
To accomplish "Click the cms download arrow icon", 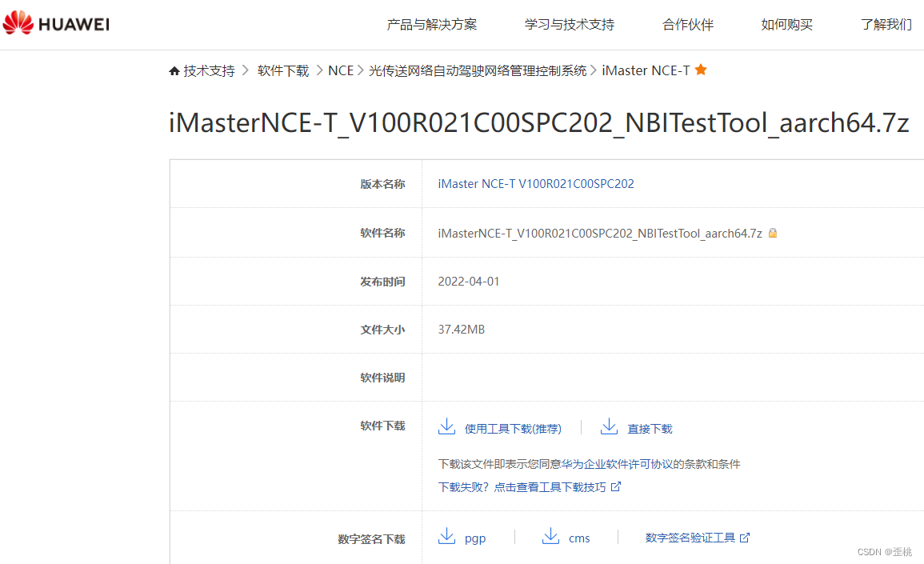I will 550,536.
